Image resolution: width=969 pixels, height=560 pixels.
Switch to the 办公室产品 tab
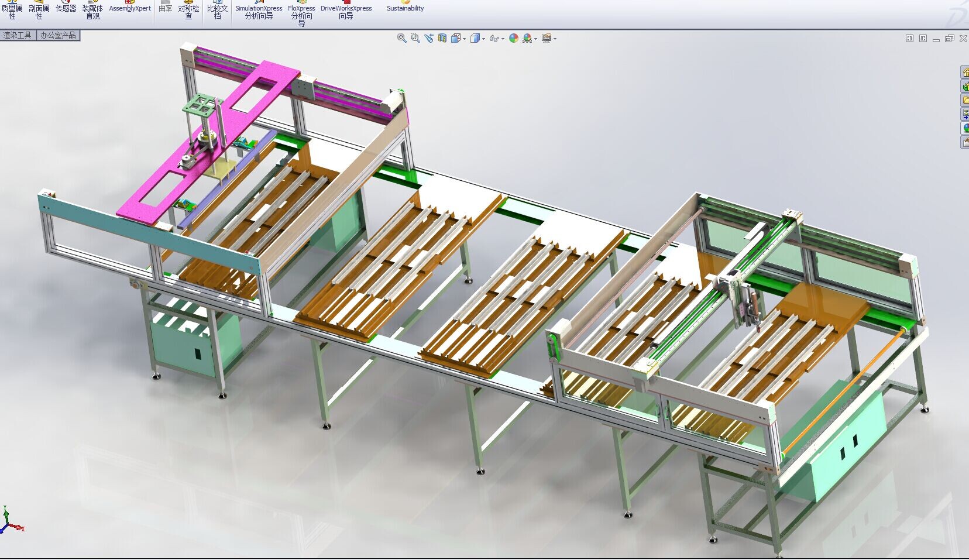58,35
